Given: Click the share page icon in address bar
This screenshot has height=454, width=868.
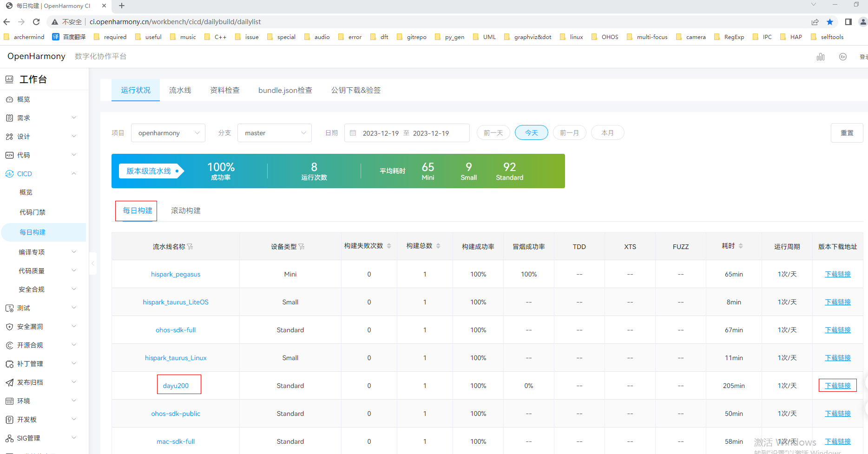Looking at the screenshot, I should point(815,22).
